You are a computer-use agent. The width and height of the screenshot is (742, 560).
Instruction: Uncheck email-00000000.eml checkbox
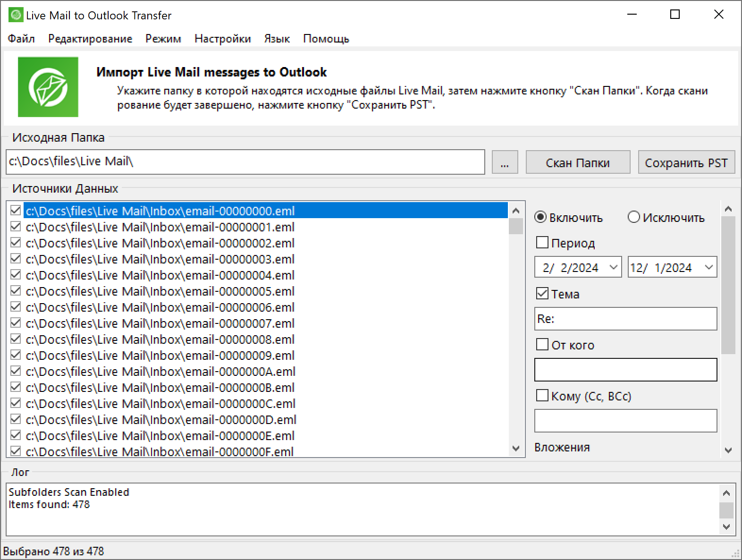click(x=16, y=210)
